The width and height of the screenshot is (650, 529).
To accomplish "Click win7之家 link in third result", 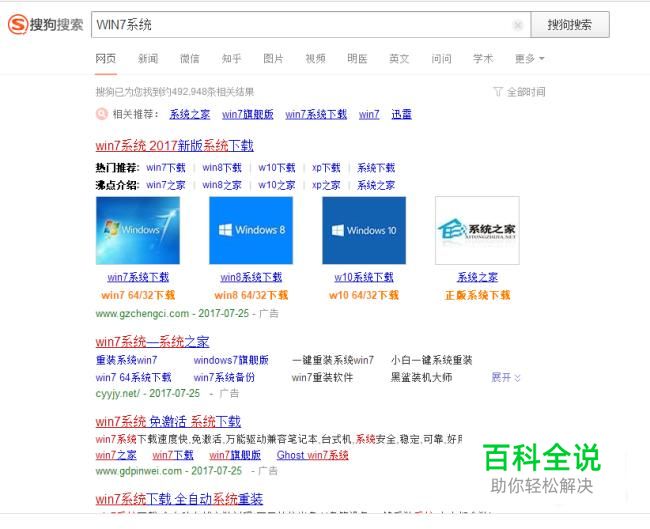I will click(116, 455).
